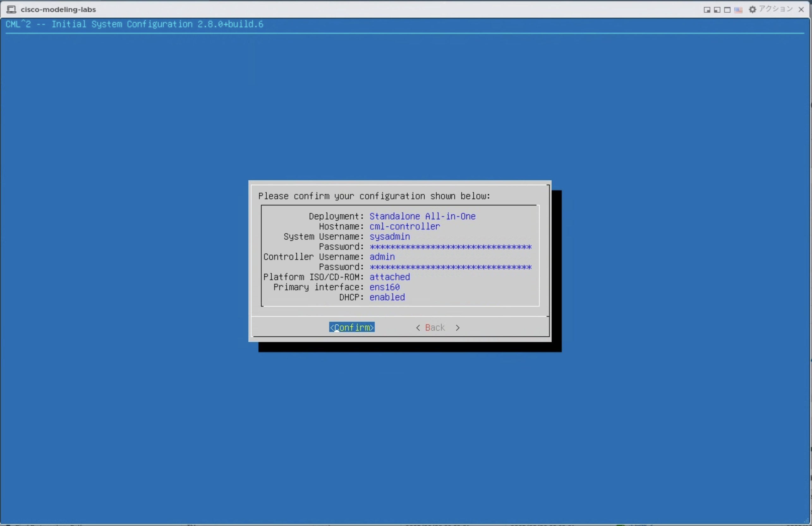This screenshot has height=526, width=812.
Task: Click the DHCP enabled value
Action: click(x=387, y=297)
